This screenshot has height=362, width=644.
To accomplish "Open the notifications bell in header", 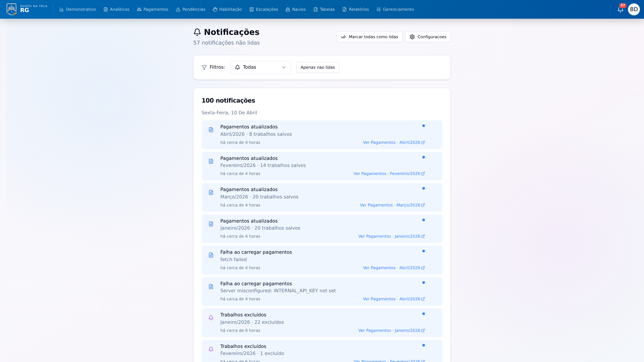I will [620, 10].
